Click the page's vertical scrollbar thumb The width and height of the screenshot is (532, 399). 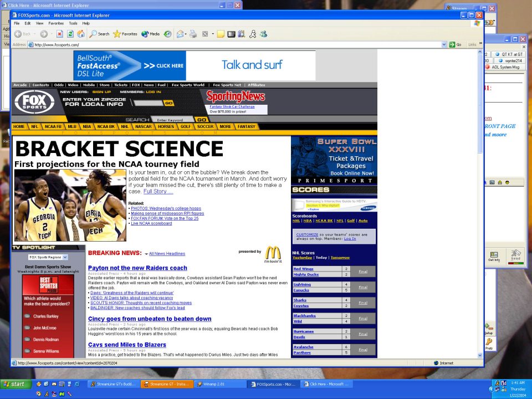(x=480, y=104)
